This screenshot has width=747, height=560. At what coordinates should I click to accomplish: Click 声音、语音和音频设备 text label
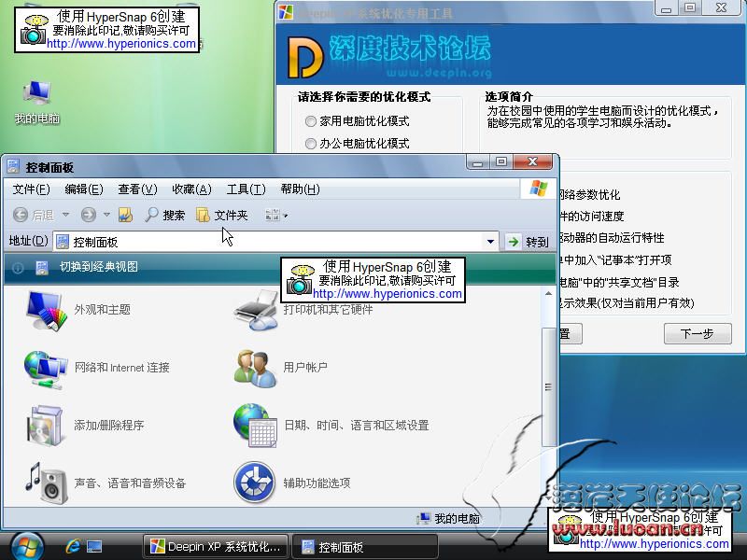click(x=130, y=483)
